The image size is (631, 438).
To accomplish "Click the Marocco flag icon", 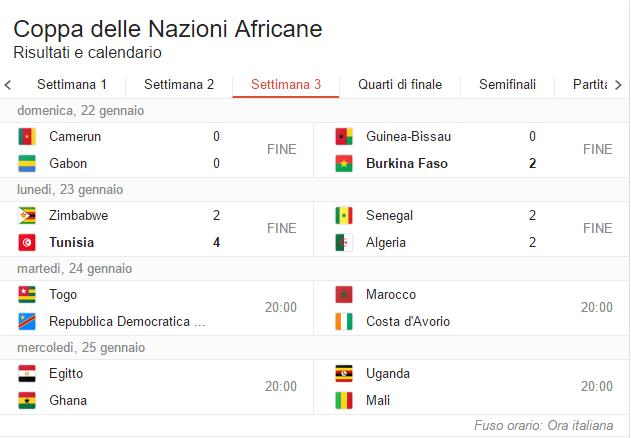I will (x=344, y=295).
